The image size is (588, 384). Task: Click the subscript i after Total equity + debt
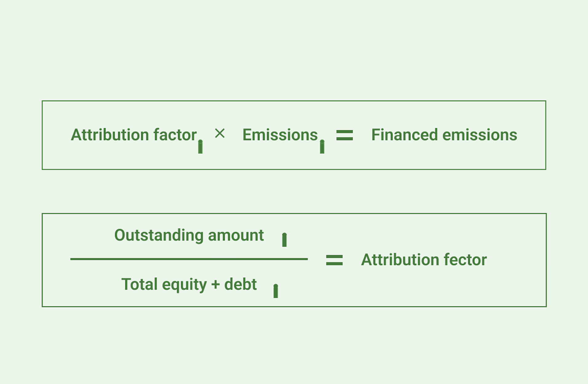click(x=276, y=291)
